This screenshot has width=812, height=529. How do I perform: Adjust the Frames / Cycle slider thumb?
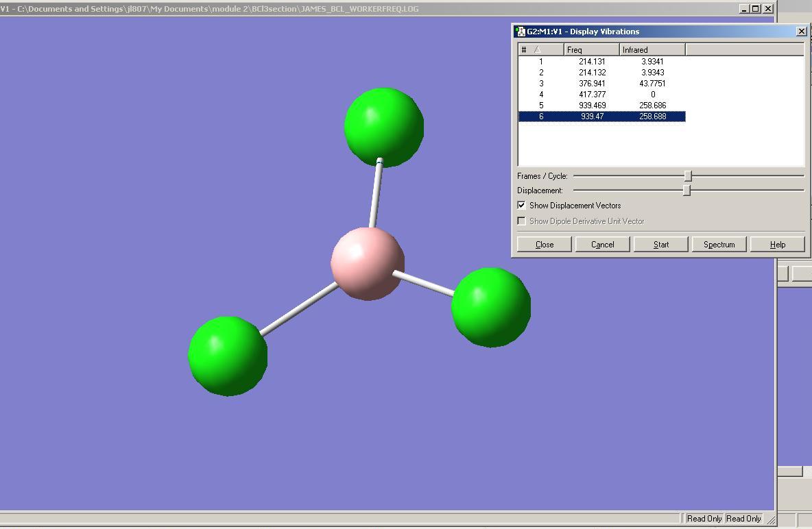tap(688, 176)
